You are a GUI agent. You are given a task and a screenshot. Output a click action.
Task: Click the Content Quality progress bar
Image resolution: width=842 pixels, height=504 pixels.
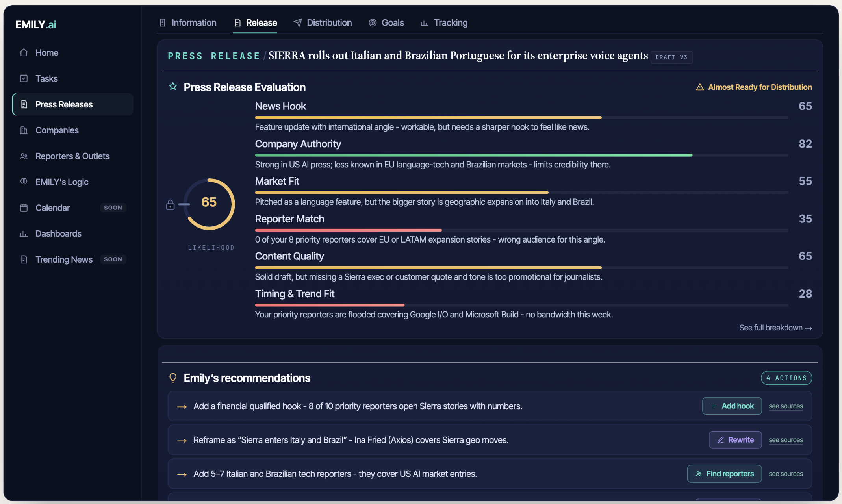click(521, 267)
